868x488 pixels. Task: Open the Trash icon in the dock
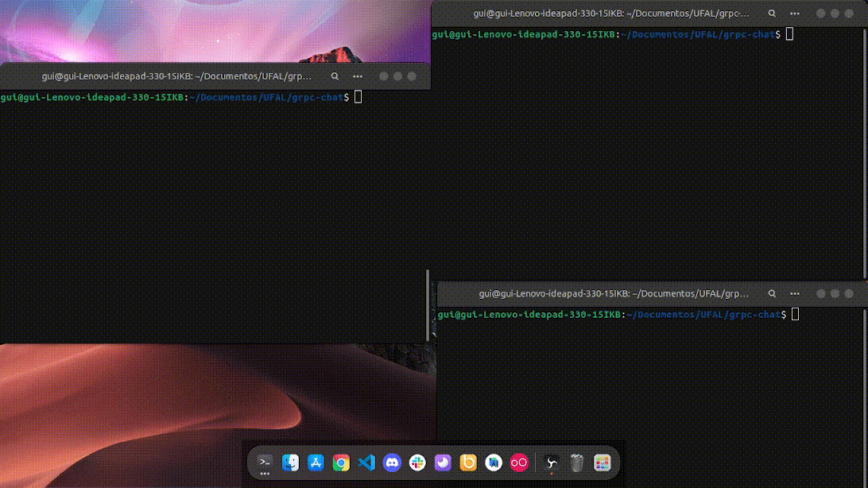[x=577, y=463]
